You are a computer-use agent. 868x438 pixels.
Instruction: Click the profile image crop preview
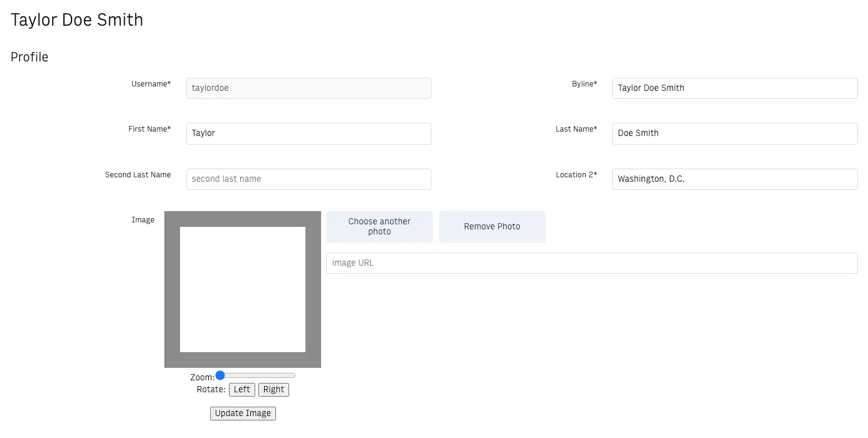pyautogui.click(x=243, y=289)
